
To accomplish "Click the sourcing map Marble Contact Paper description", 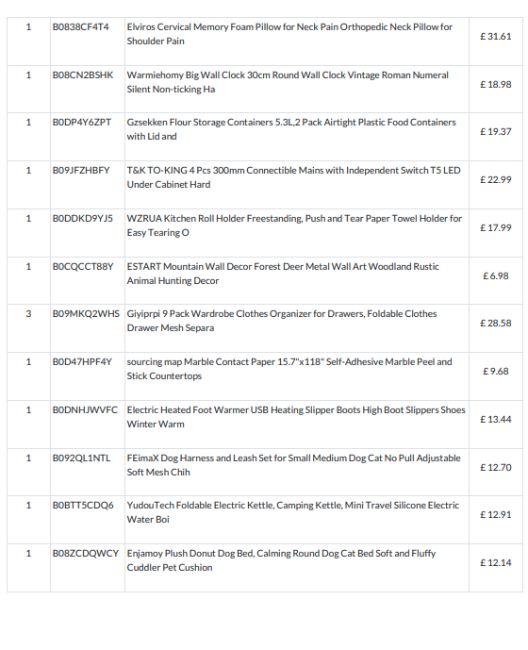I will point(289,369).
